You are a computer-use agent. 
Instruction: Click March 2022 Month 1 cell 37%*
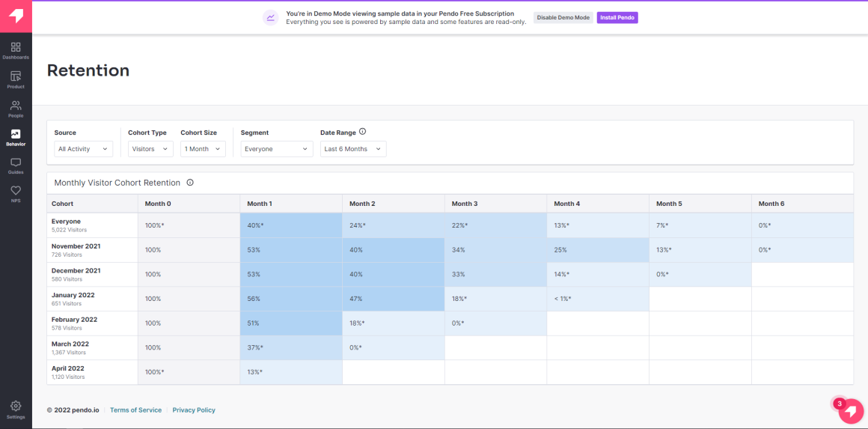pyautogui.click(x=291, y=347)
